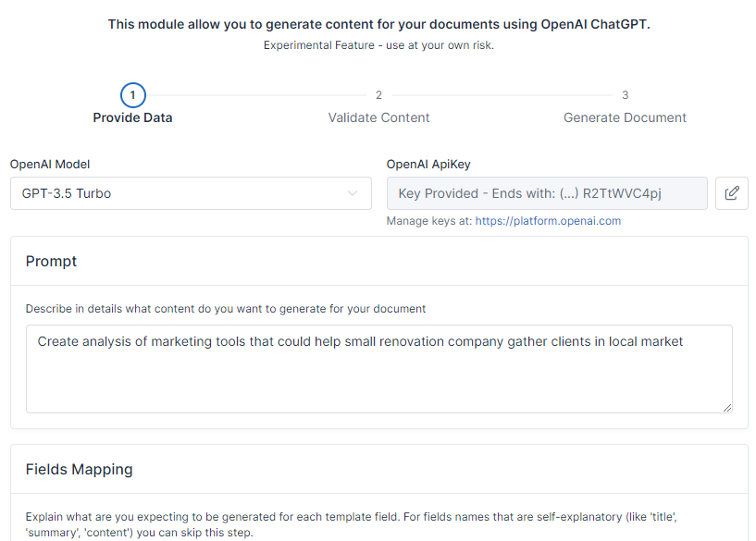The image size is (756, 541).
Task: Open the platform.openai.com link
Action: (548, 221)
